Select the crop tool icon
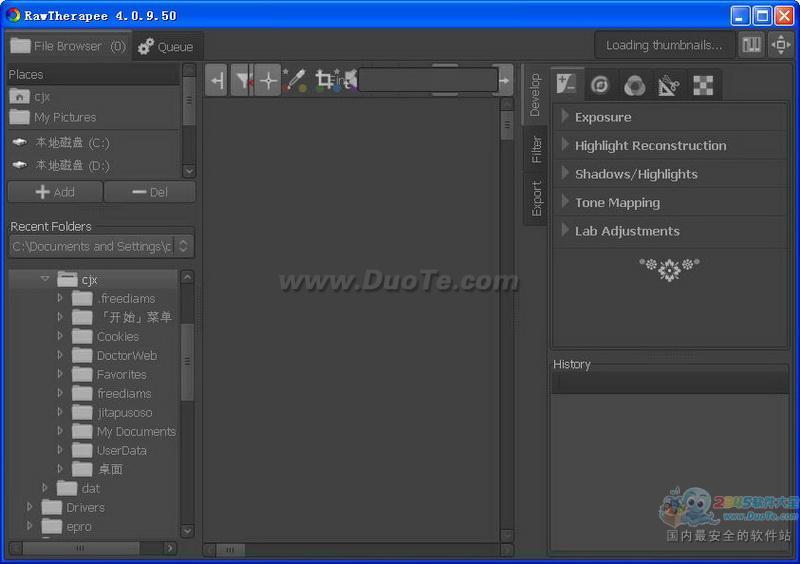 click(324, 80)
